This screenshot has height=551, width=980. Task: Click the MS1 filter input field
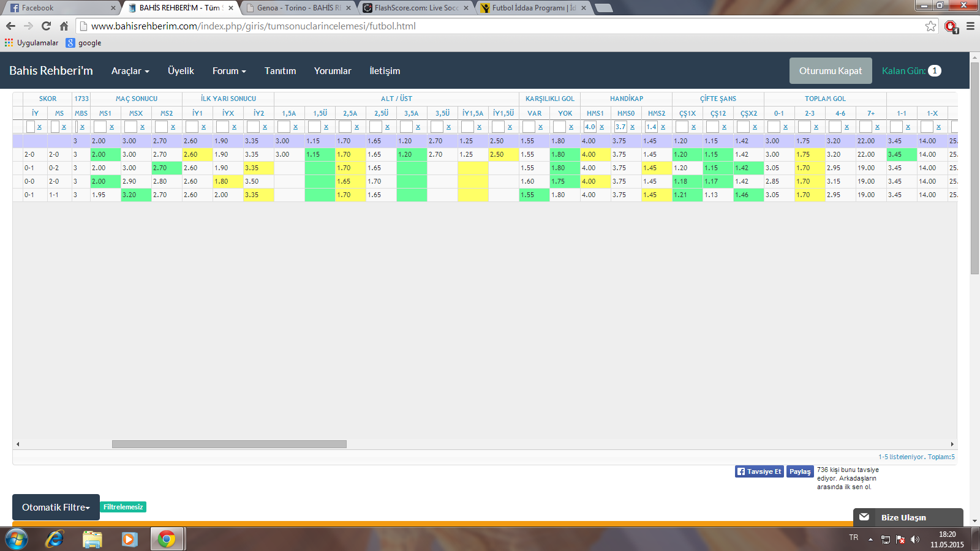point(99,127)
